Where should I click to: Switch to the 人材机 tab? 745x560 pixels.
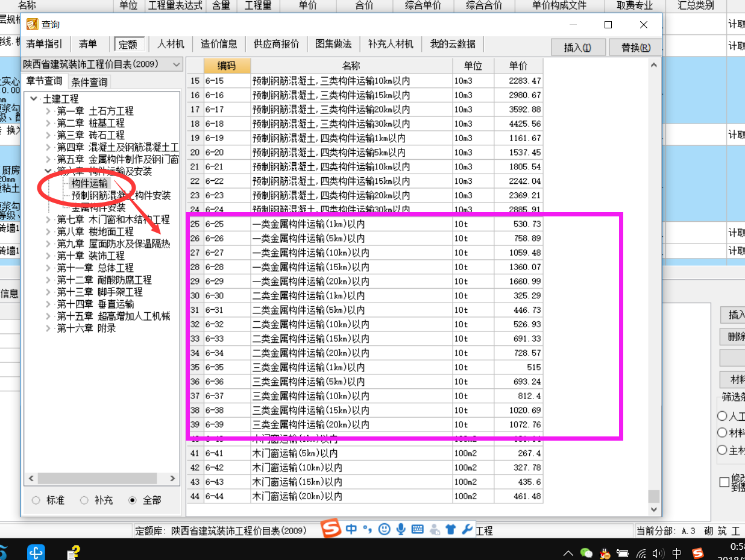[171, 44]
